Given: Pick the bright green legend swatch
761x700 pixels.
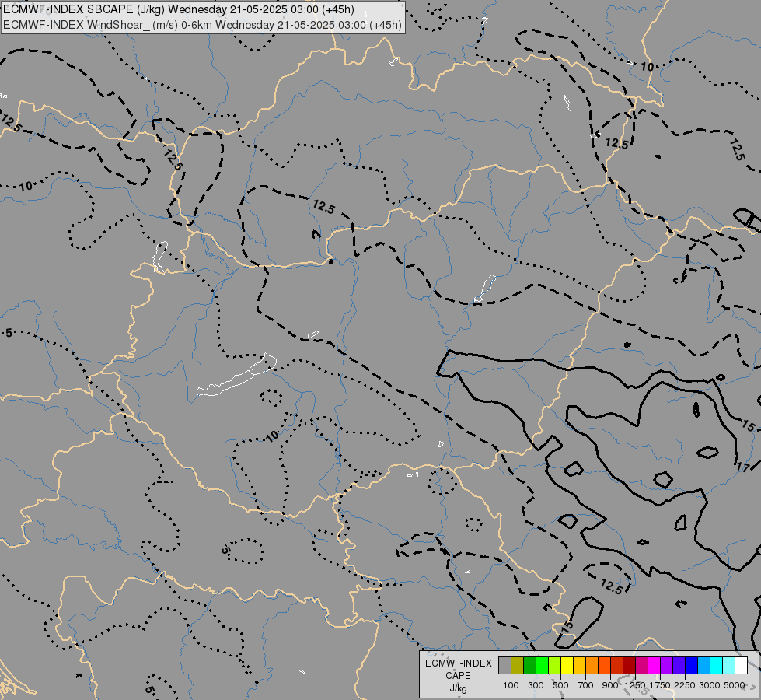Looking at the screenshot, I should pyautogui.click(x=542, y=666).
